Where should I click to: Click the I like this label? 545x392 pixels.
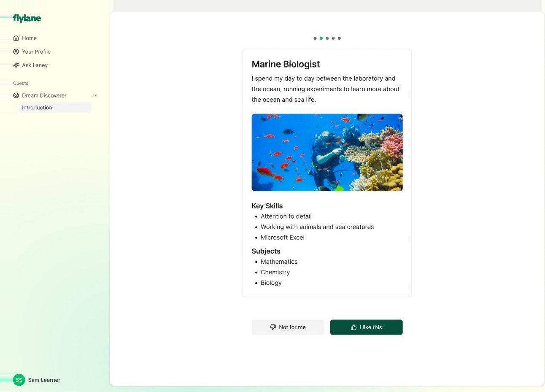tap(371, 327)
